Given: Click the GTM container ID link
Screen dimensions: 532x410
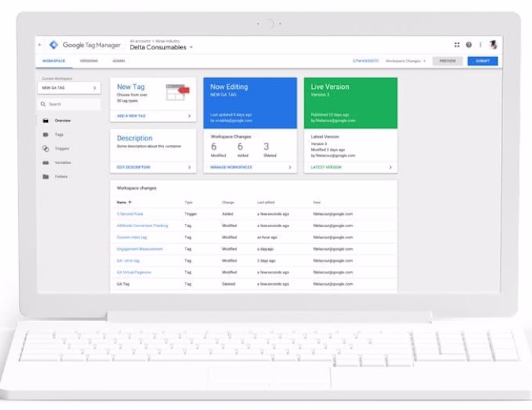Looking at the screenshot, I should point(366,61).
